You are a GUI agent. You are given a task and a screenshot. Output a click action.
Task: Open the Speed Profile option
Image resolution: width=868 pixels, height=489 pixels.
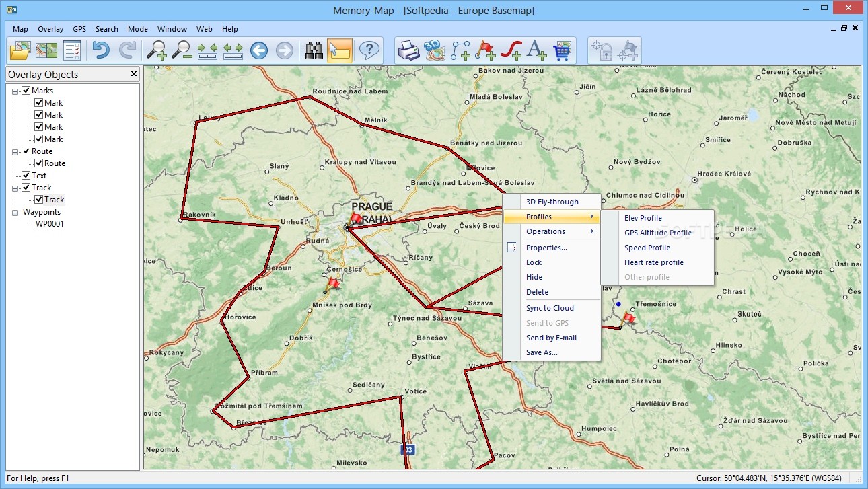657,248
